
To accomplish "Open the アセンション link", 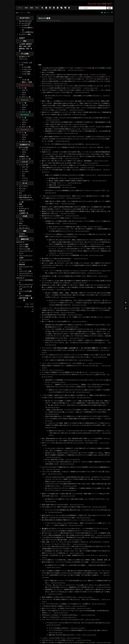I will tap(23, 59).
